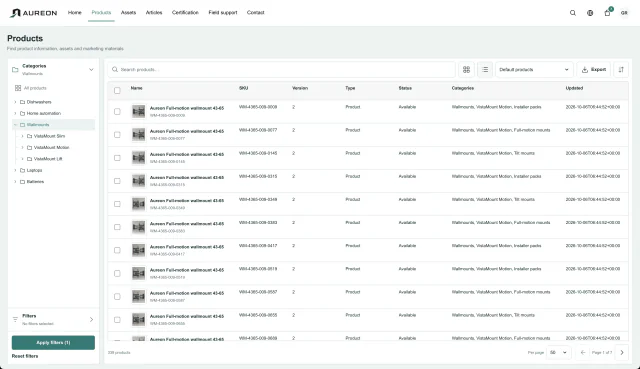Click the Dishwashers folder icon
Viewport: 640px width, 369px height.
coord(22,102)
